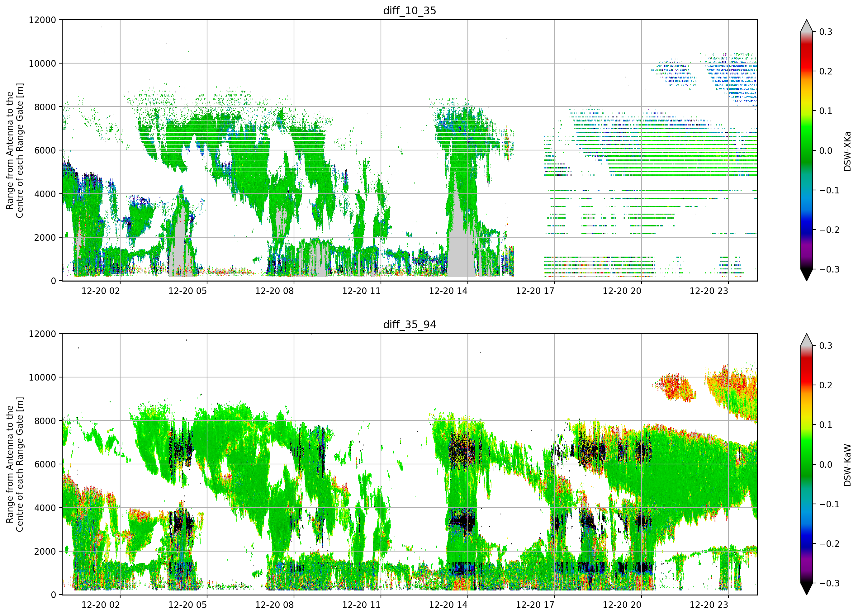
Task: Select y-axis range label of the diff_10_35 plot
Action: (15, 151)
